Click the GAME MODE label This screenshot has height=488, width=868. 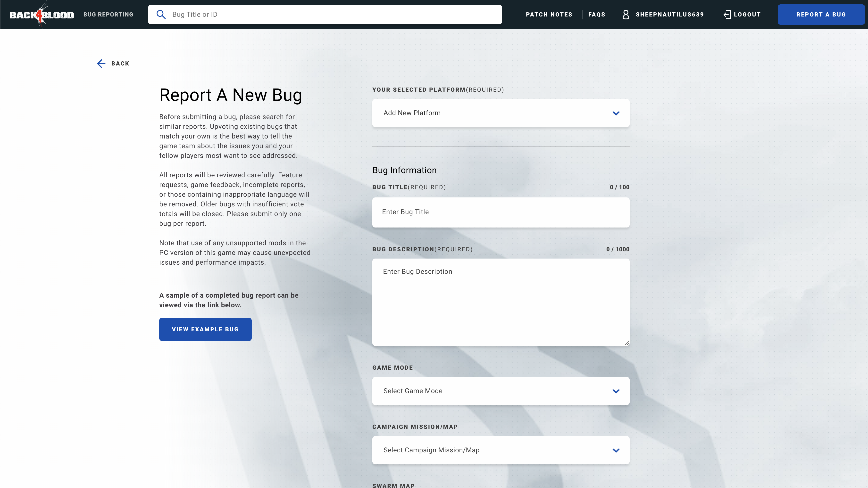click(392, 368)
